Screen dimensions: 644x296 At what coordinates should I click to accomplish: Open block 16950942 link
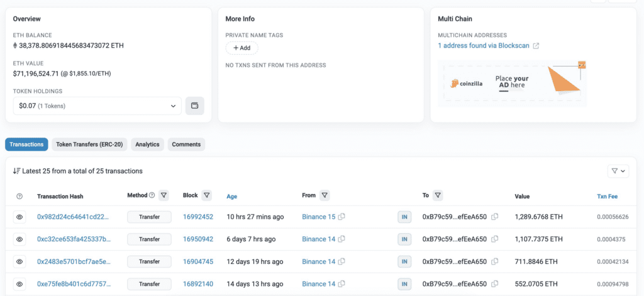coord(198,239)
